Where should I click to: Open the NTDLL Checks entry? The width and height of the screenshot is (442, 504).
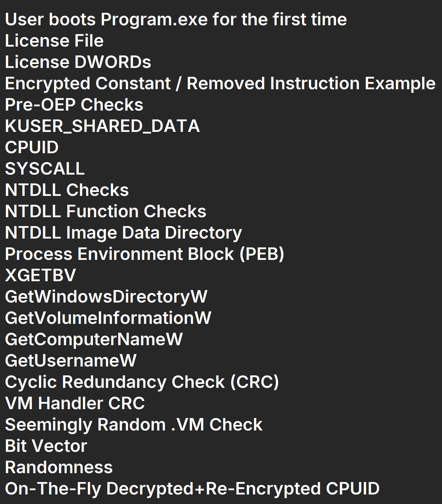67,190
